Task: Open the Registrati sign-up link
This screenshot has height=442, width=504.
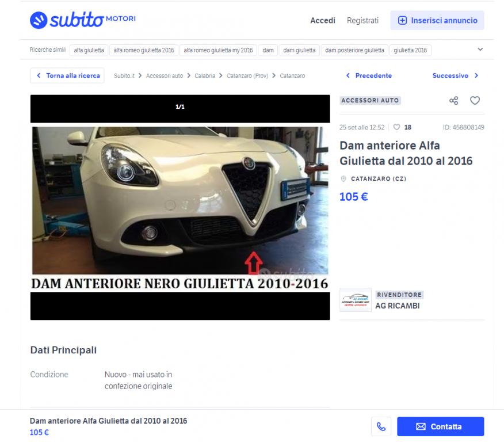Action: click(x=362, y=20)
